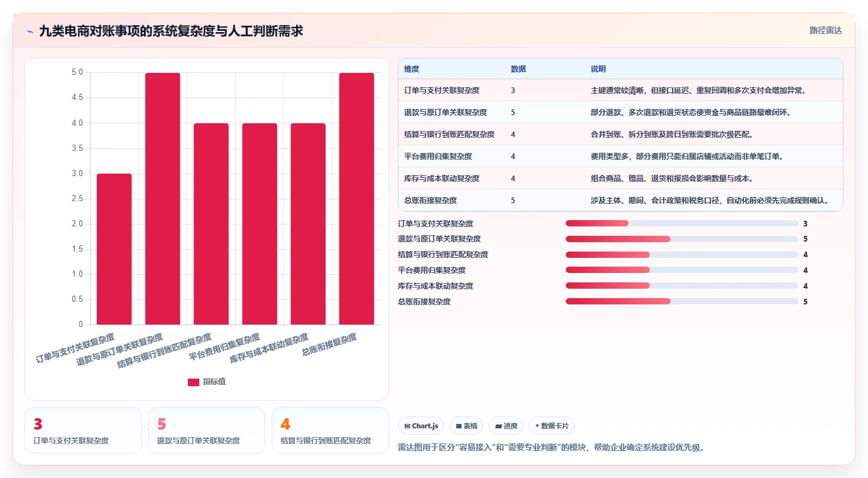Viewport: 868px width, 478px height.
Task: Click the 总账衔接复杂度 progress bar
Action: [x=682, y=301]
